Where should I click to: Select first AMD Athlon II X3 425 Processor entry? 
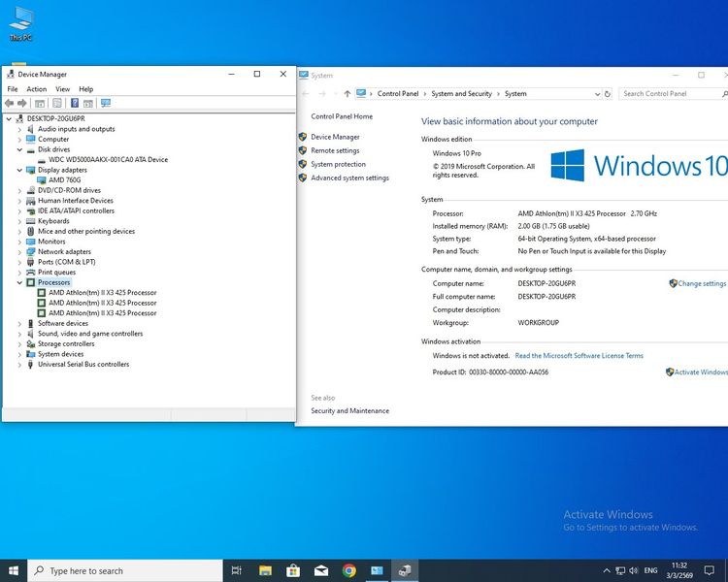coord(103,293)
